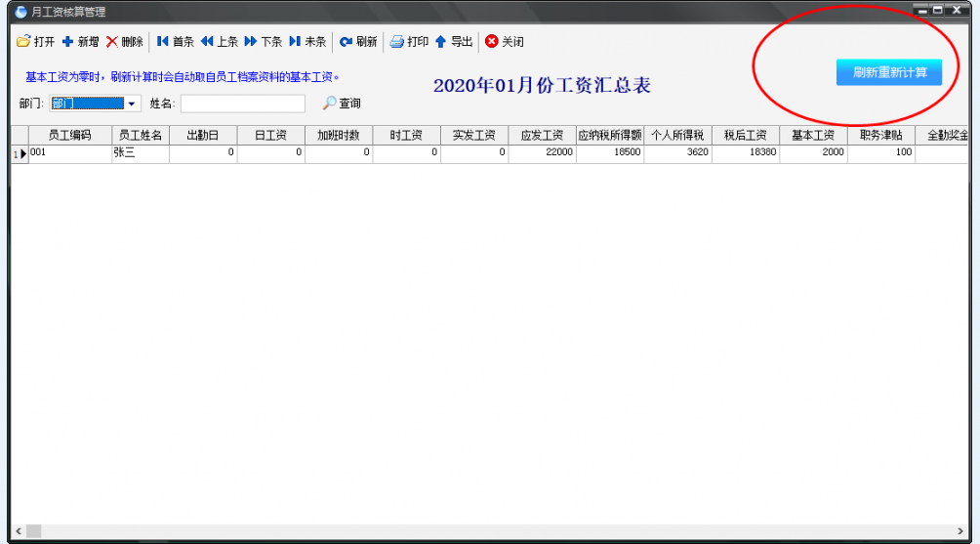
Task: Close the window via title bar X
Action: tap(957, 10)
